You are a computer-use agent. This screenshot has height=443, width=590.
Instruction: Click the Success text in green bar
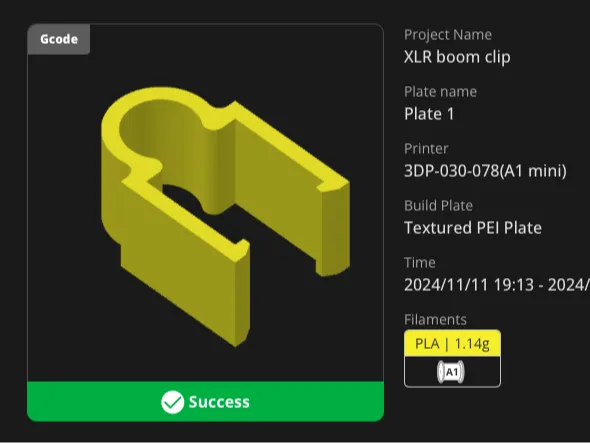pyautogui.click(x=219, y=402)
